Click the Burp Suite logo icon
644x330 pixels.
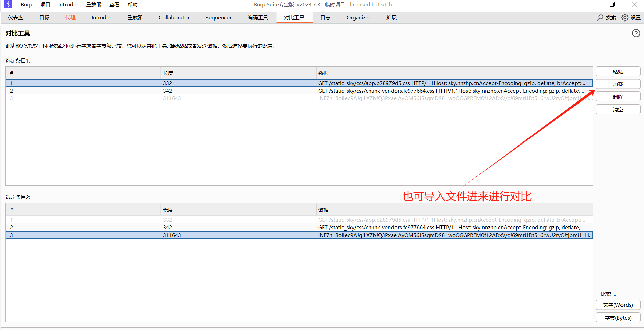(x=8, y=4)
